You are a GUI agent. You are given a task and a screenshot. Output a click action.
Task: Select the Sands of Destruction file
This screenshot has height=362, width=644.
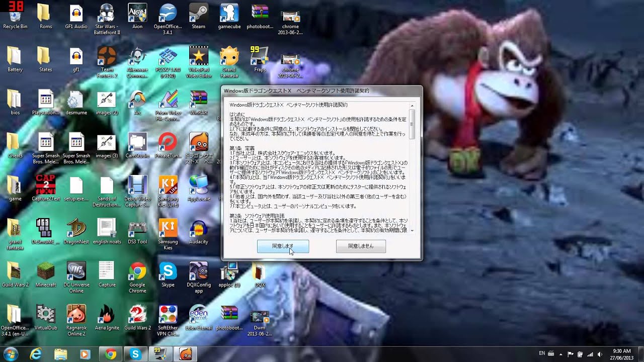[107, 192]
